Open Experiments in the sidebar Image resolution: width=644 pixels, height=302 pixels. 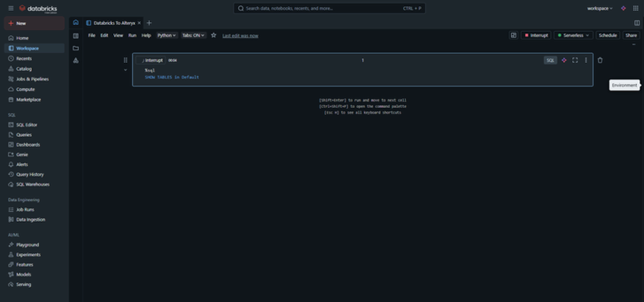click(35, 255)
